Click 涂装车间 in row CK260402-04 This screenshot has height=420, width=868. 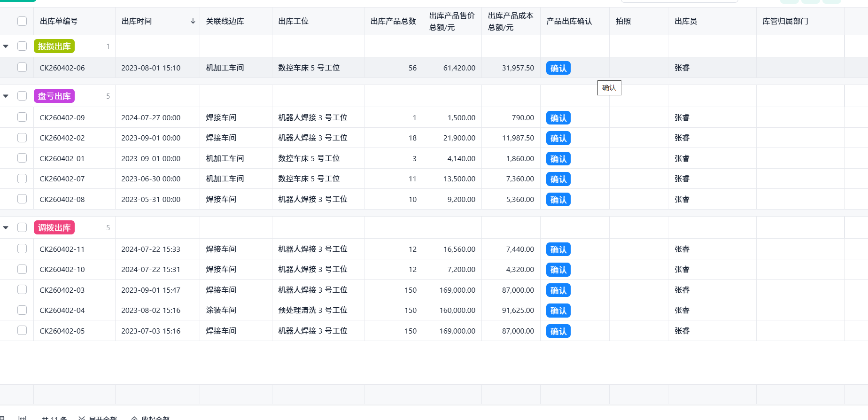(x=221, y=310)
